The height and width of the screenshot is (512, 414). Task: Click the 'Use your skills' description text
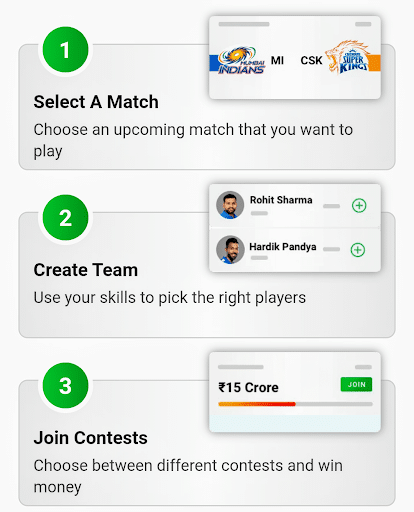(x=170, y=298)
